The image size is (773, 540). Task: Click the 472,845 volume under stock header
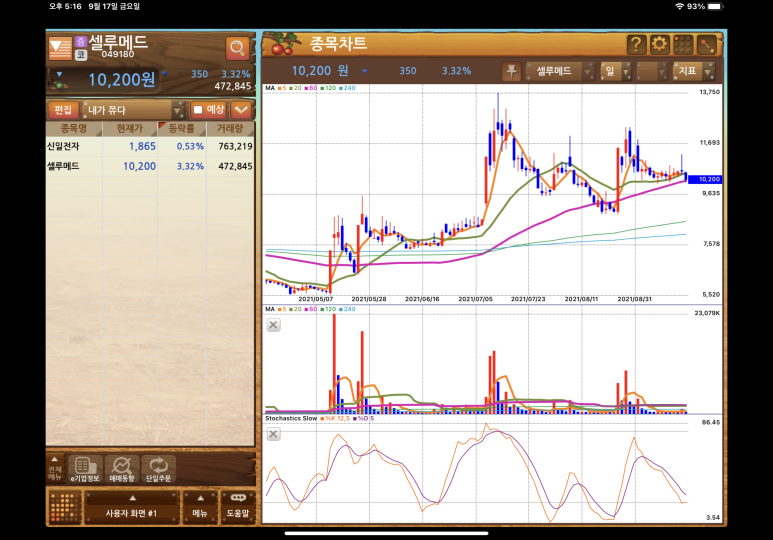coord(233,86)
